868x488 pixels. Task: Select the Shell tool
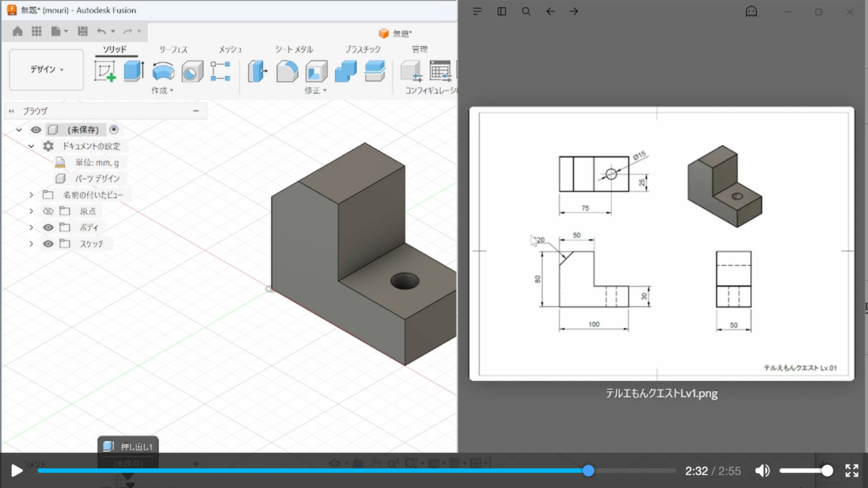pos(316,71)
